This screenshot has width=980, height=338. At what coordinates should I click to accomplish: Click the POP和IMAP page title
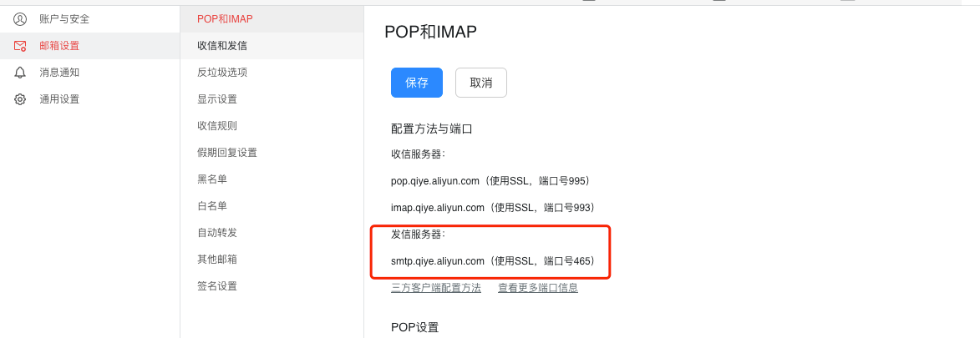click(430, 32)
